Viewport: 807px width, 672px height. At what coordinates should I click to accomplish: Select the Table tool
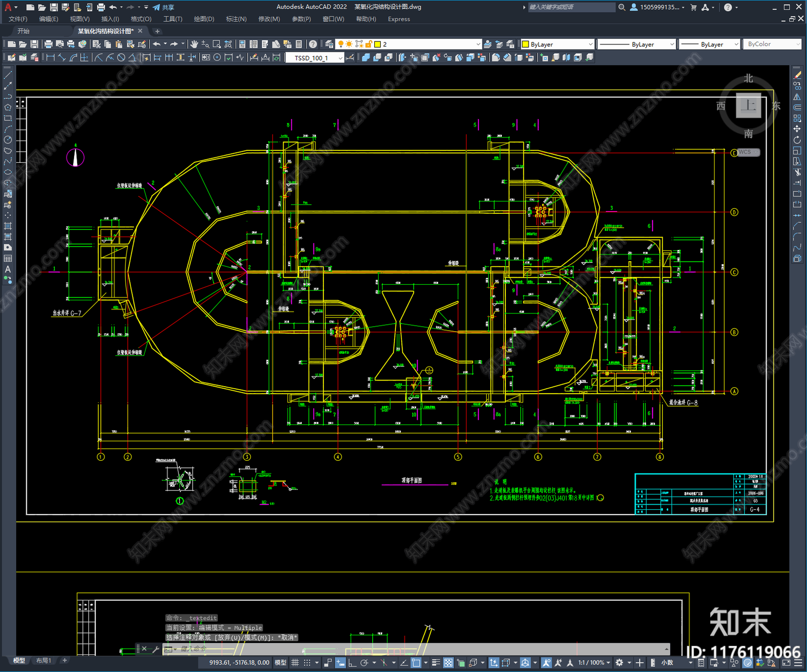pyautogui.click(x=8, y=258)
